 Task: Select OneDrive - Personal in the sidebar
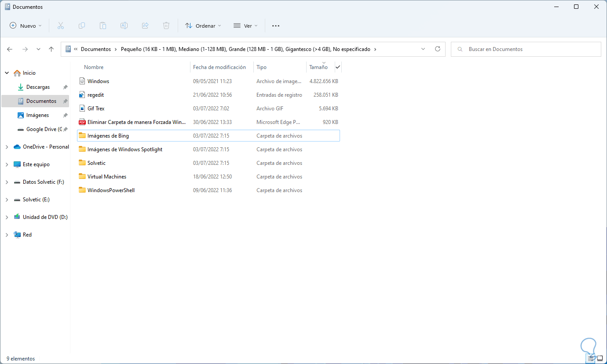point(46,147)
